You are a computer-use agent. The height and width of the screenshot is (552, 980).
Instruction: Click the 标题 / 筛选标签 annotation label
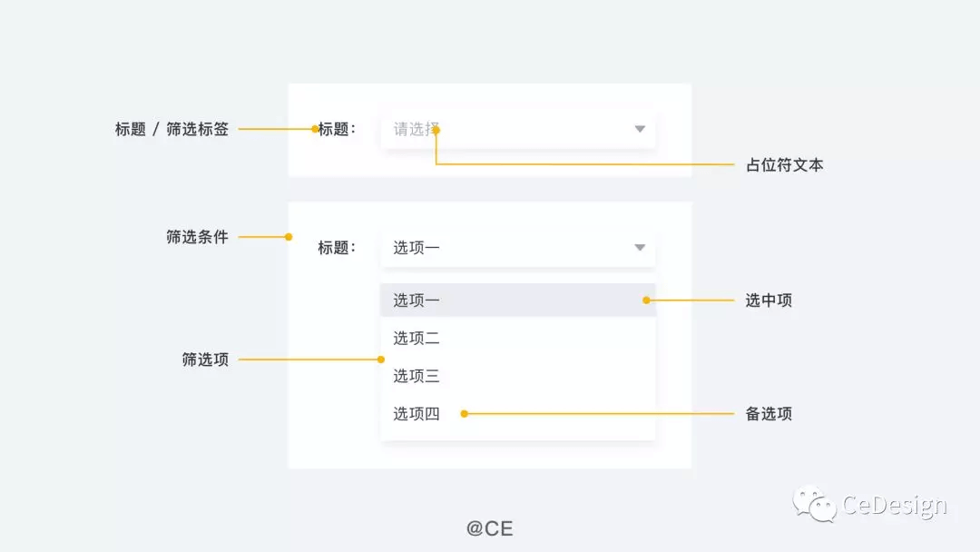pyautogui.click(x=171, y=129)
